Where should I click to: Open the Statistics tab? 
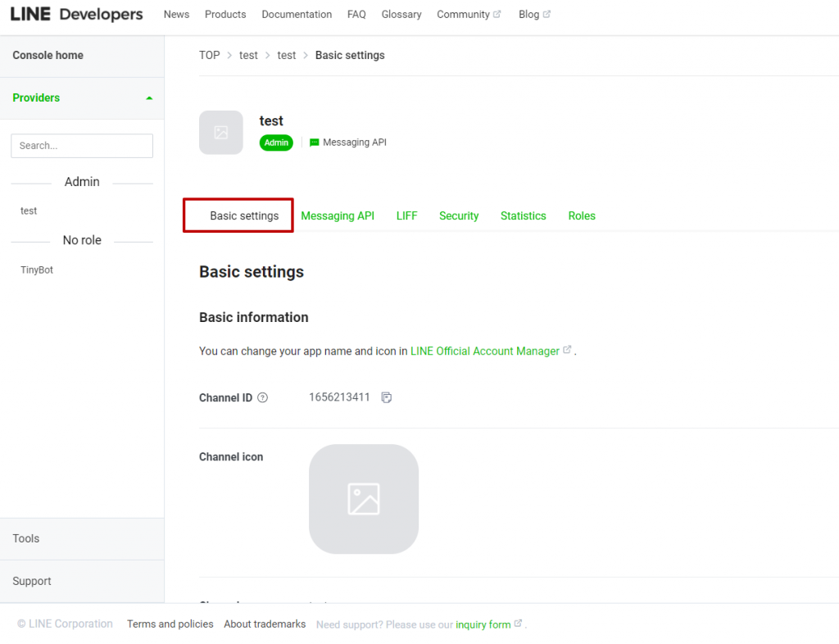point(523,215)
